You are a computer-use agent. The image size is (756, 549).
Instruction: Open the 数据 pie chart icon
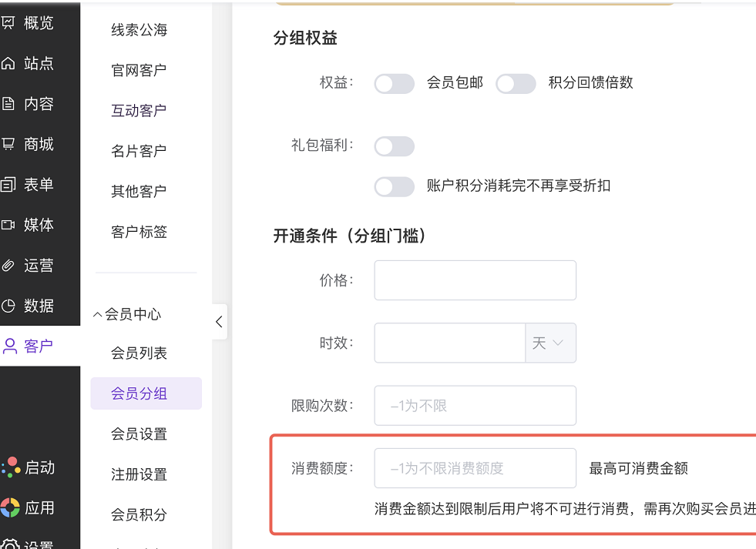8,306
